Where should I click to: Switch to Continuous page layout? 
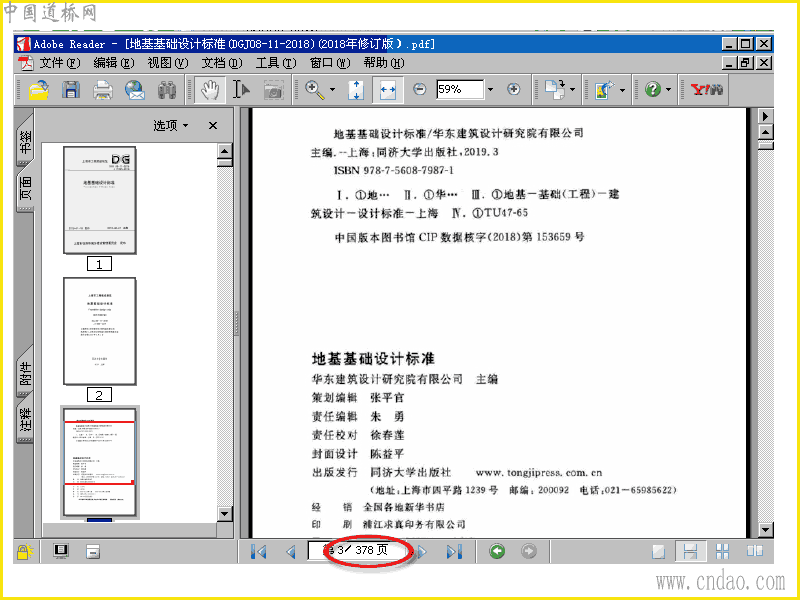[690, 552]
